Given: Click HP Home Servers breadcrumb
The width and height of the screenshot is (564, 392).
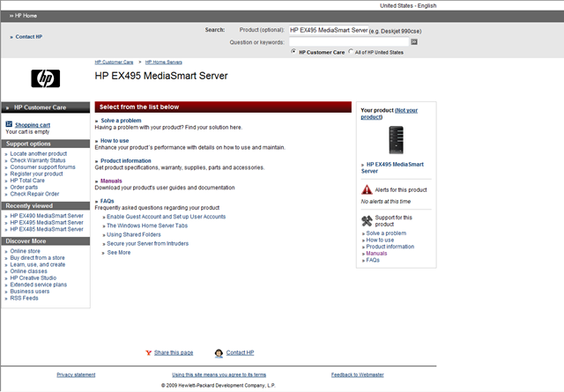Looking at the screenshot, I should (164, 63).
